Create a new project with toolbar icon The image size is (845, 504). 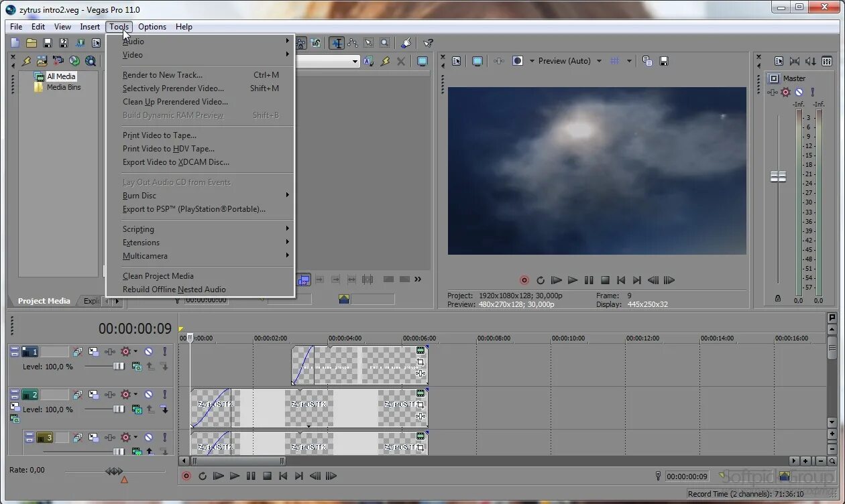coord(15,43)
